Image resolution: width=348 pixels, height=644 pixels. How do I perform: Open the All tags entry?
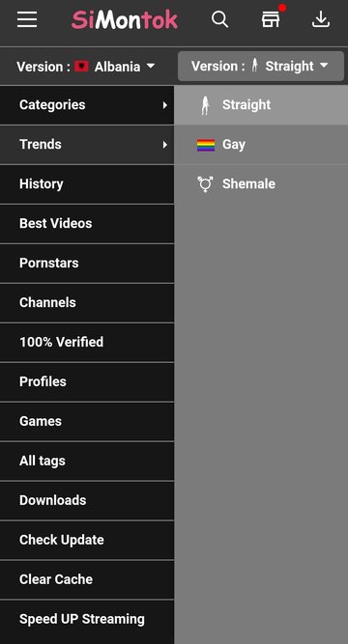[87, 461]
